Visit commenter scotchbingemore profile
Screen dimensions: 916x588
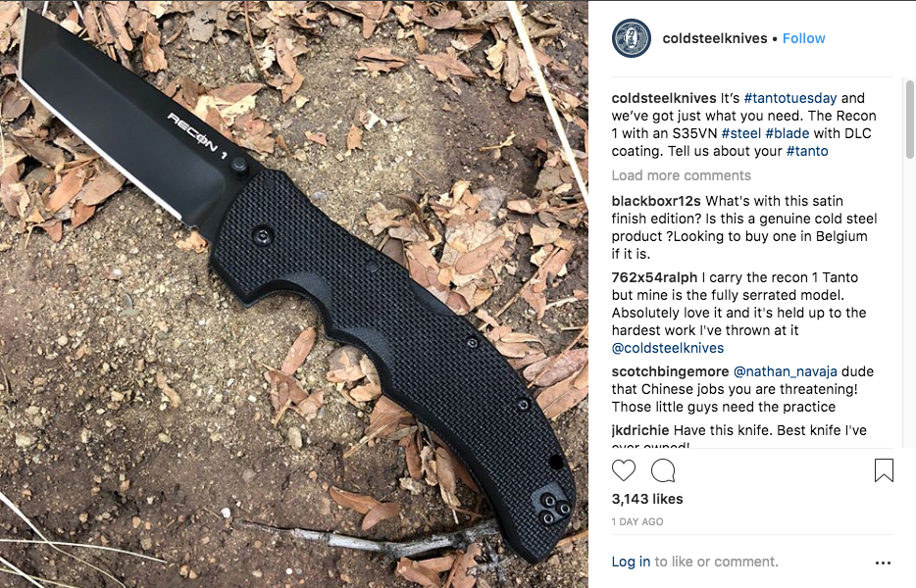670,371
